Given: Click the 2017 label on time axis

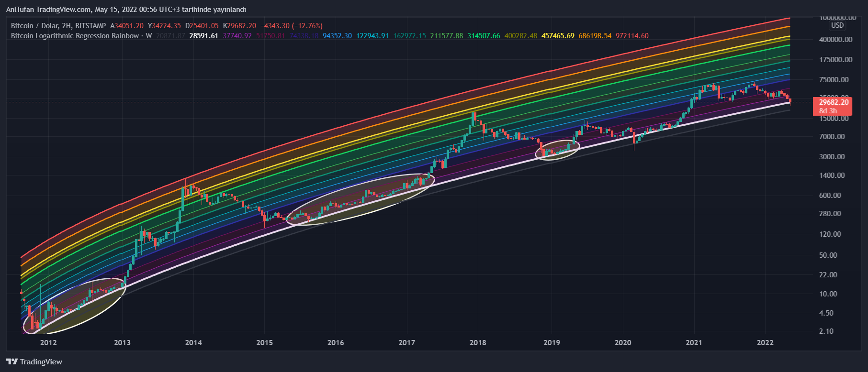Looking at the screenshot, I should pos(406,343).
